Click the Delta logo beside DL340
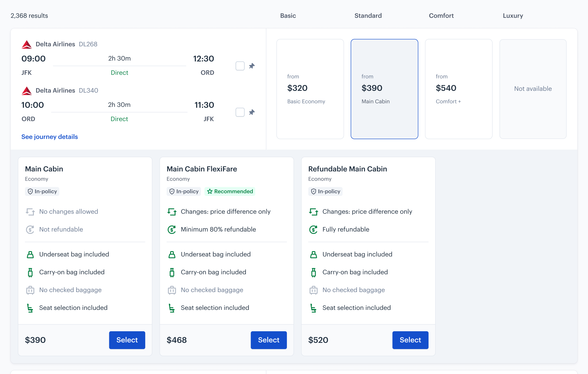 coord(27,91)
